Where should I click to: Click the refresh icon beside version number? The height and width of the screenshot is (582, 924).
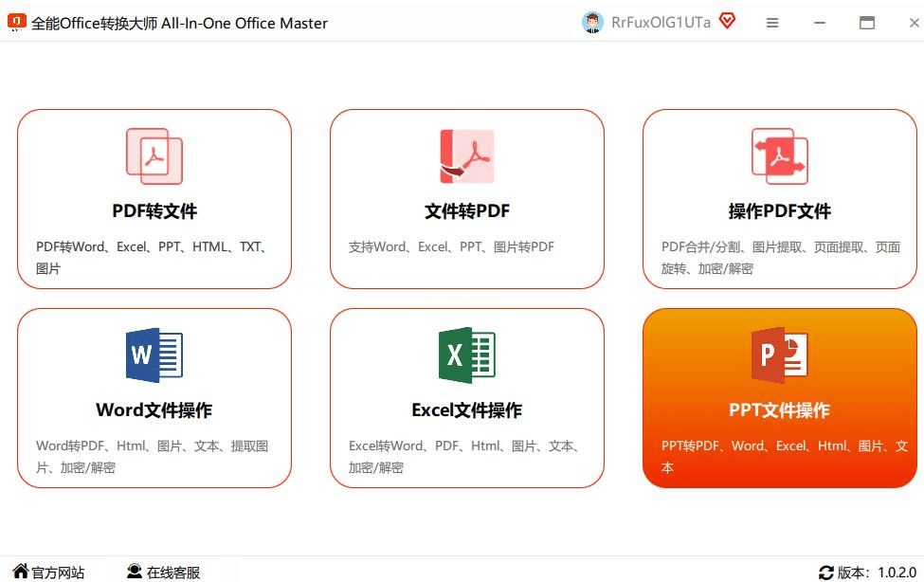(x=826, y=573)
